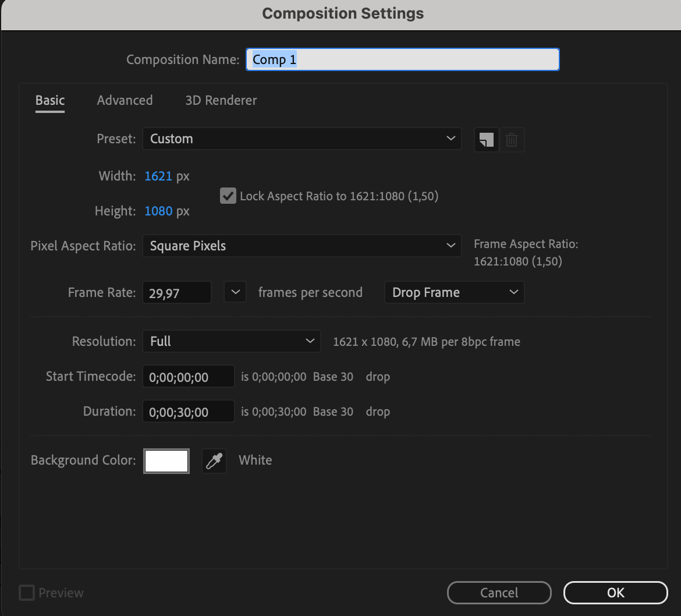Viewport: 681px width, 616px height.
Task: Click the Cancel button
Action: (x=499, y=593)
